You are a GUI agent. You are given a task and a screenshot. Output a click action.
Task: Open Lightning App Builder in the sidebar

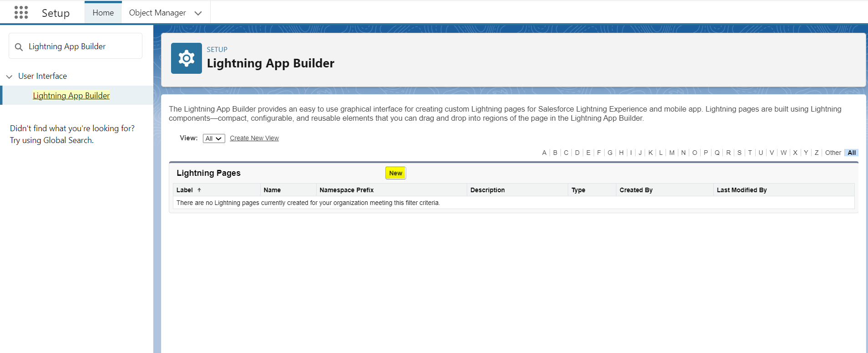click(x=71, y=95)
